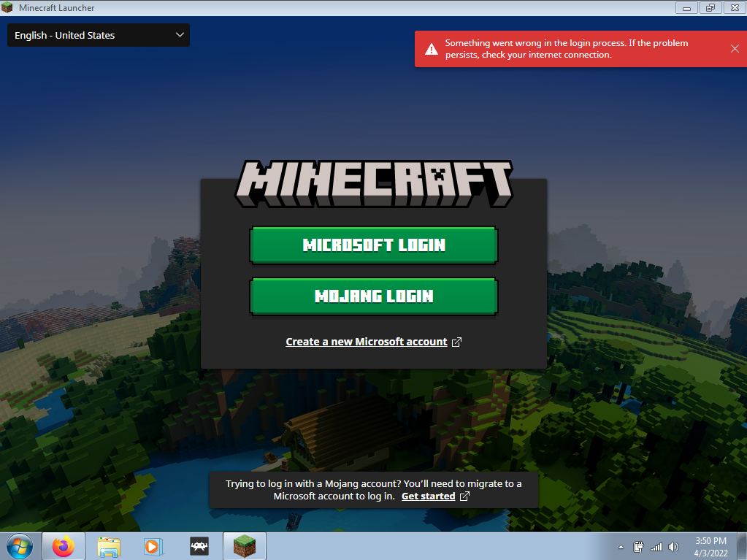Open the Windows Start menu
Screen dimensions: 747x560
tap(20, 546)
